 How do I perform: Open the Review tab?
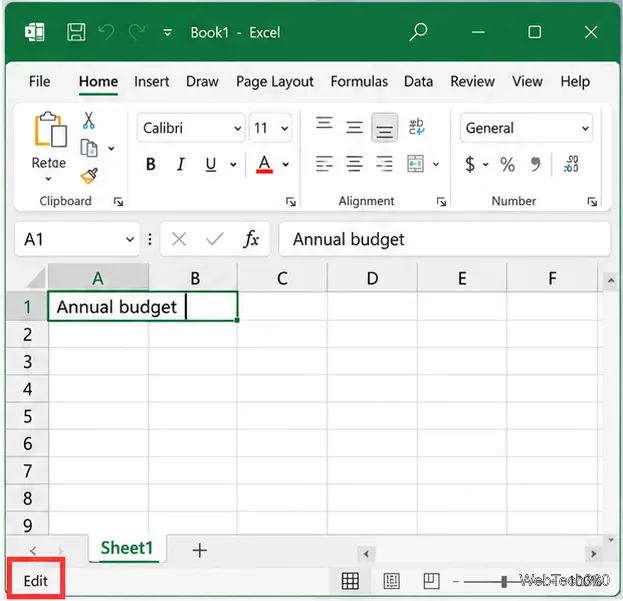coord(472,81)
